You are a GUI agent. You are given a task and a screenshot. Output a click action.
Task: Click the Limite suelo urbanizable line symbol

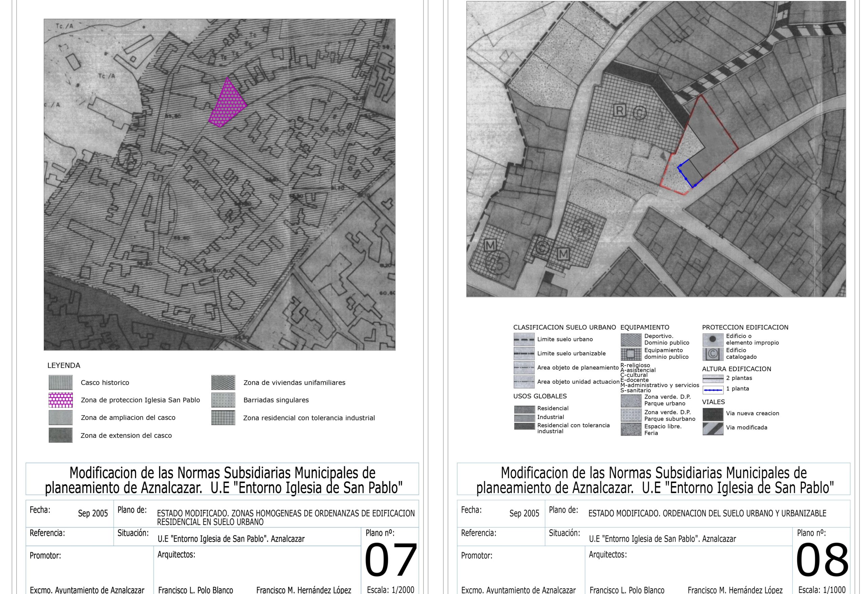tap(524, 353)
